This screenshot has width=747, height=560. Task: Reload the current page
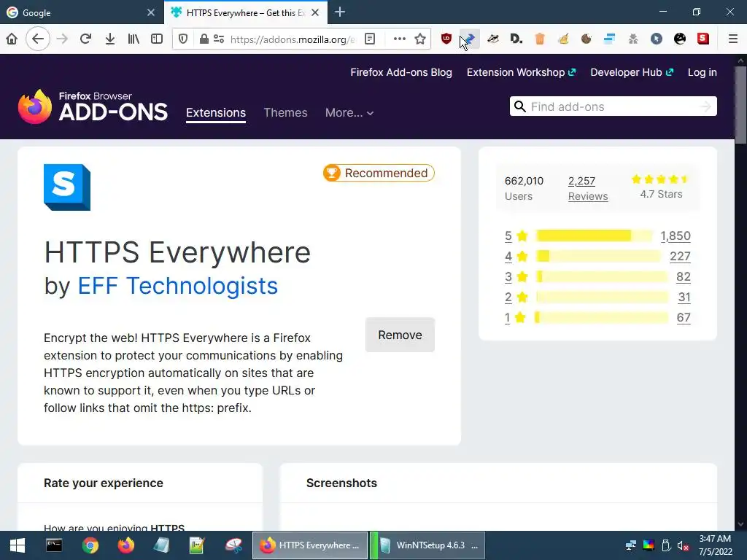point(86,39)
